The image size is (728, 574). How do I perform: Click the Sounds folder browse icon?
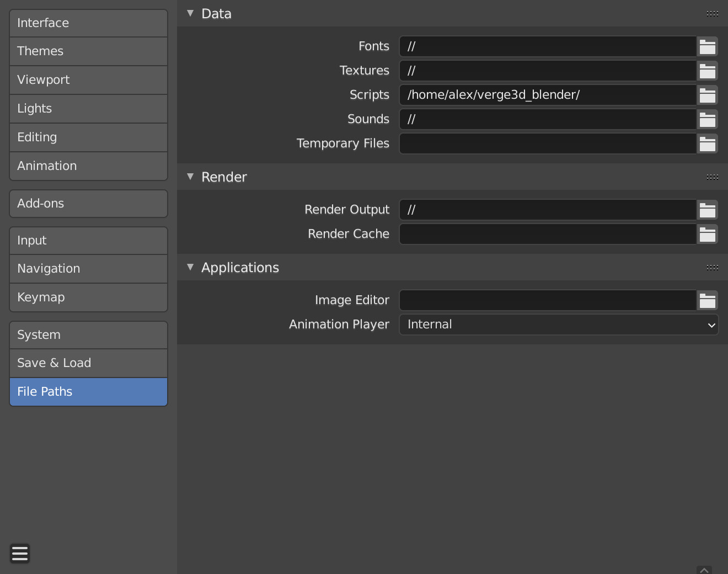[707, 119]
